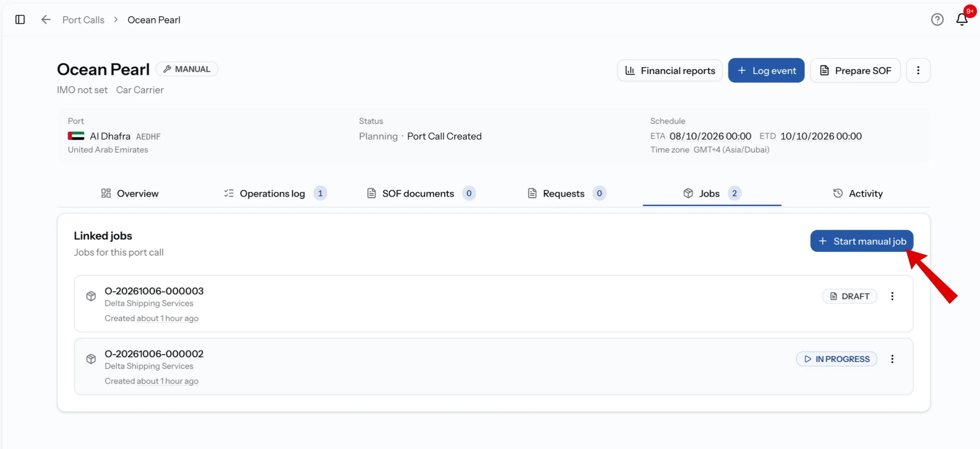Open the SOF documents tab
Viewport: 980px width, 449px height.
pyautogui.click(x=421, y=193)
